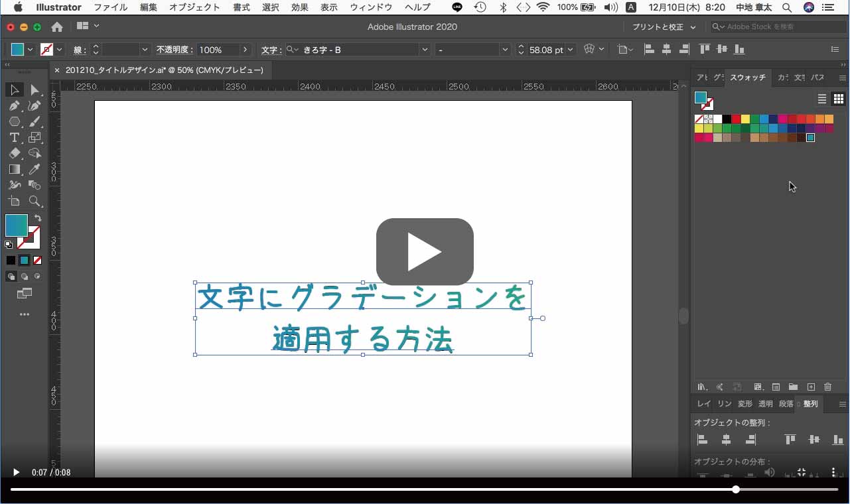Enable Draw Inside mode

click(x=37, y=277)
